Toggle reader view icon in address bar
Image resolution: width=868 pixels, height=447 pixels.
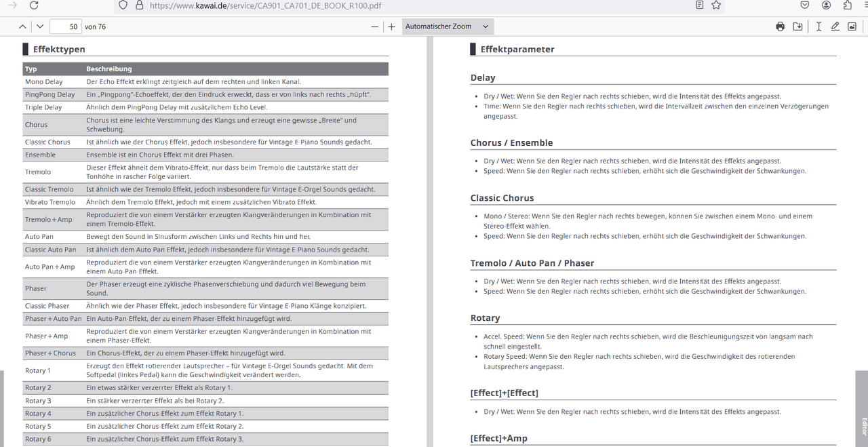coord(700,5)
